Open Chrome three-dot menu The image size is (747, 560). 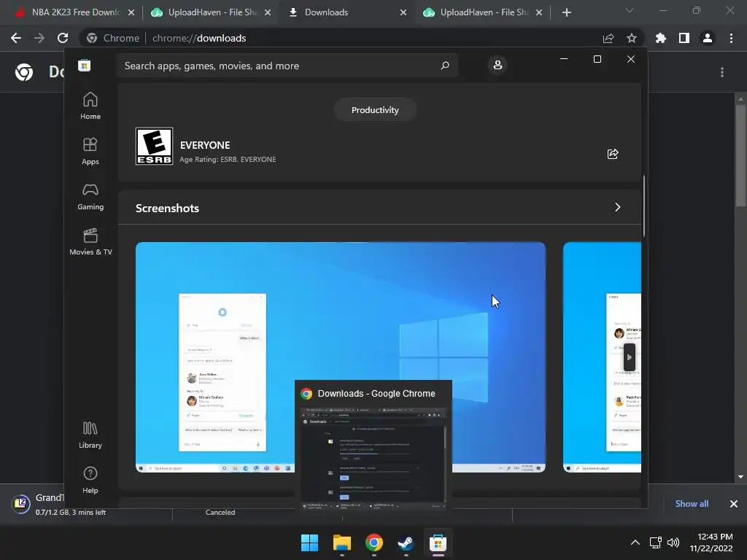[731, 38]
